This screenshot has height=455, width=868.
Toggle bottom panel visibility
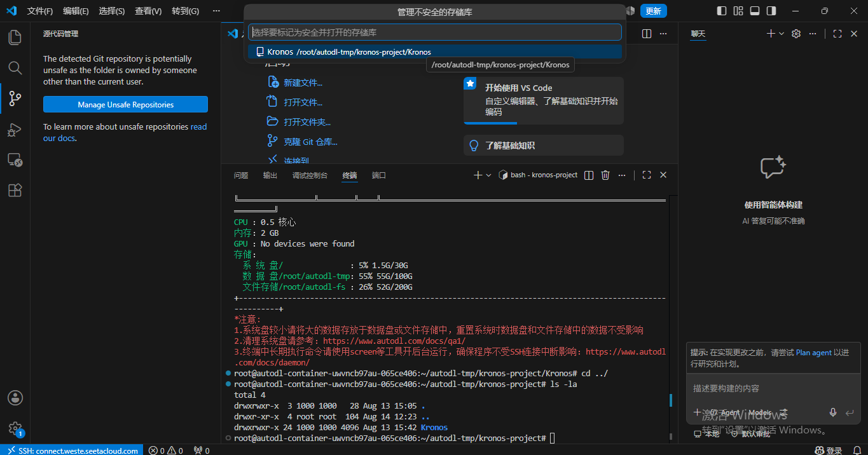pyautogui.click(x=755, y=11)
